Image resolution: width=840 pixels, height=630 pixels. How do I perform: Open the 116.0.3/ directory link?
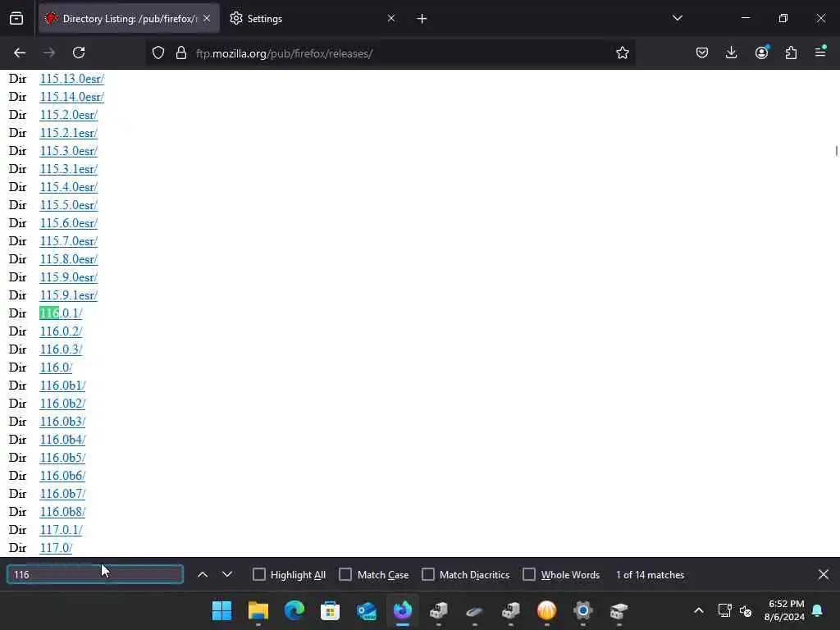click(x=61, y=349)
